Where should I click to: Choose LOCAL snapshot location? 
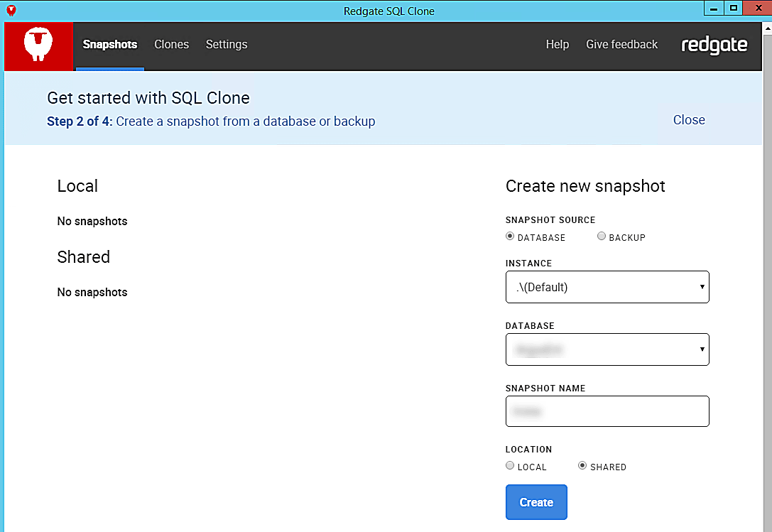tap(509, 465)
